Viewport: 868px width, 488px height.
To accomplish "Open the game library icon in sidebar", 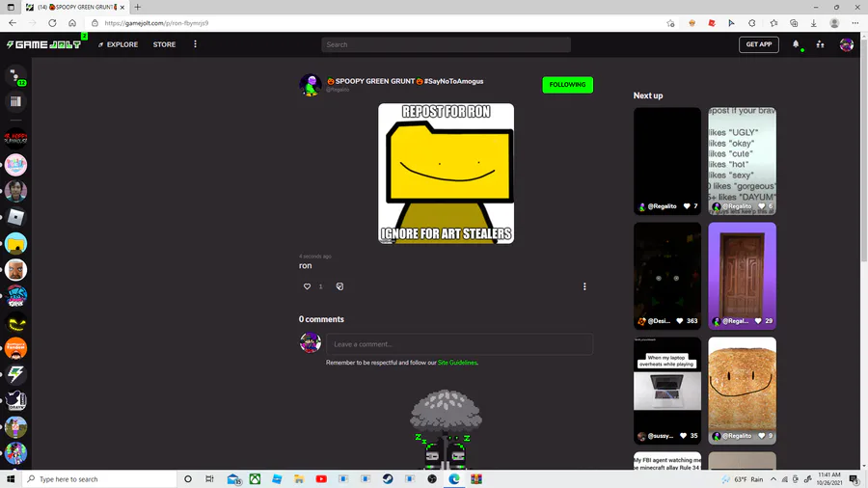I will tap(15, 101).
